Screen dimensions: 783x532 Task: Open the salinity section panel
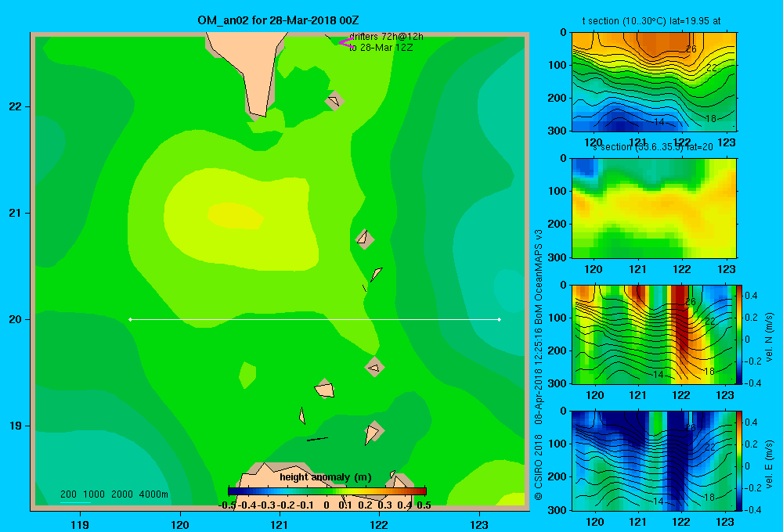click(654, 208)
